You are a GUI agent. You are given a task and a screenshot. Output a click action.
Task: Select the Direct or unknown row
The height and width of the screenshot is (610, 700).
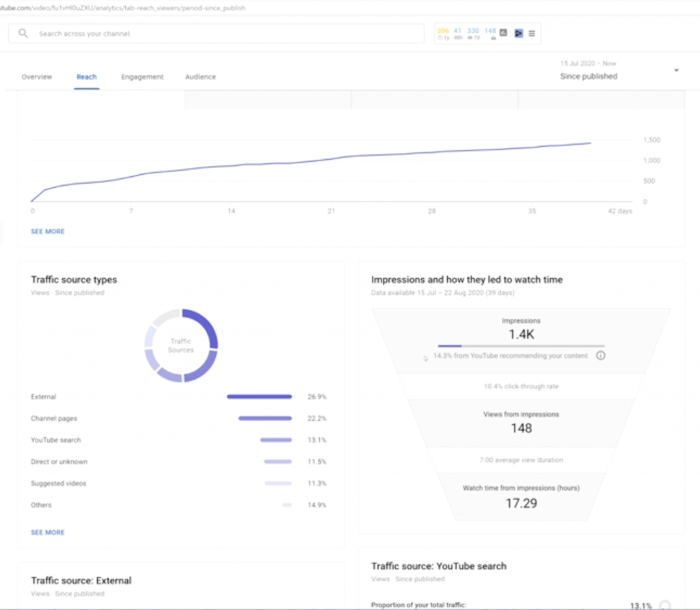pyautogui.click(x=178, y=461)
